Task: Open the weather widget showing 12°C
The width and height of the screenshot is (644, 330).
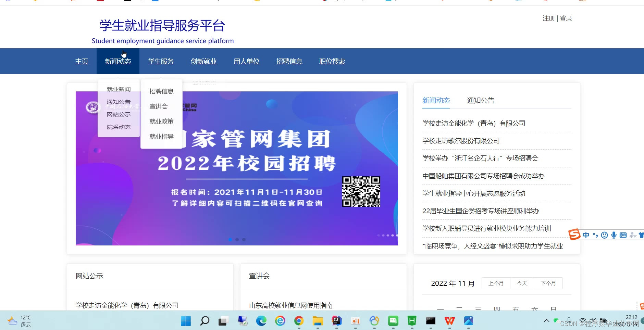Action: point(20,321)
